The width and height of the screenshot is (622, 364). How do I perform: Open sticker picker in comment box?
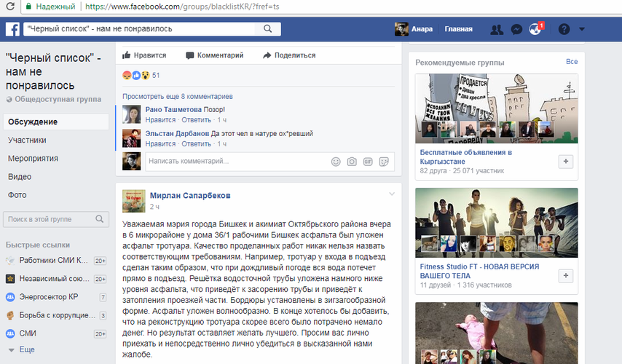coord(384,162)
